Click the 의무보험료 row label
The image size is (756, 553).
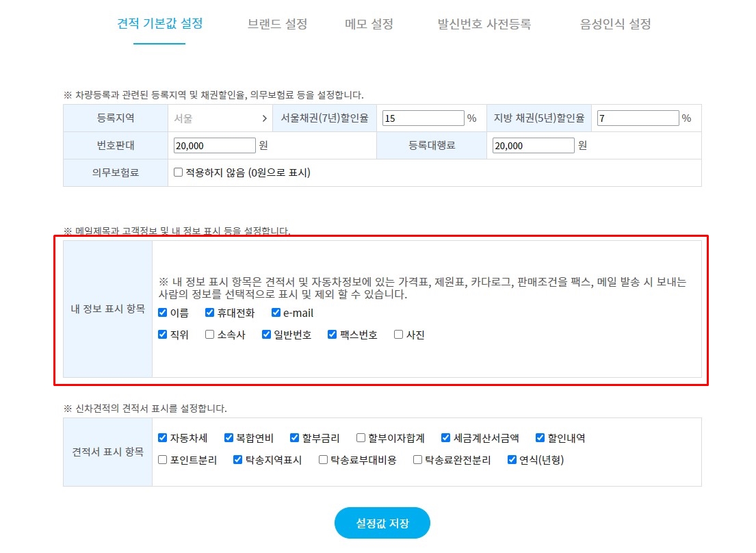pyautogui.click(x=116, y=172)
